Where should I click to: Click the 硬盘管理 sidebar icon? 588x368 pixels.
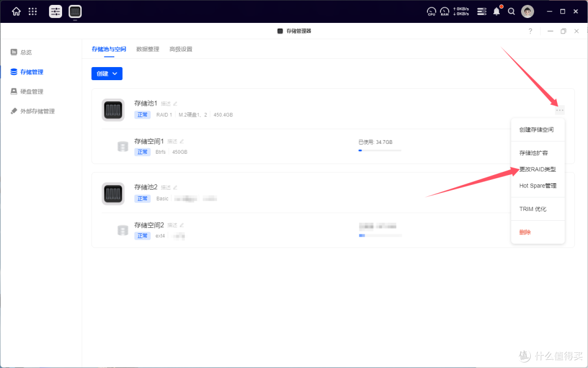[14, 91]
